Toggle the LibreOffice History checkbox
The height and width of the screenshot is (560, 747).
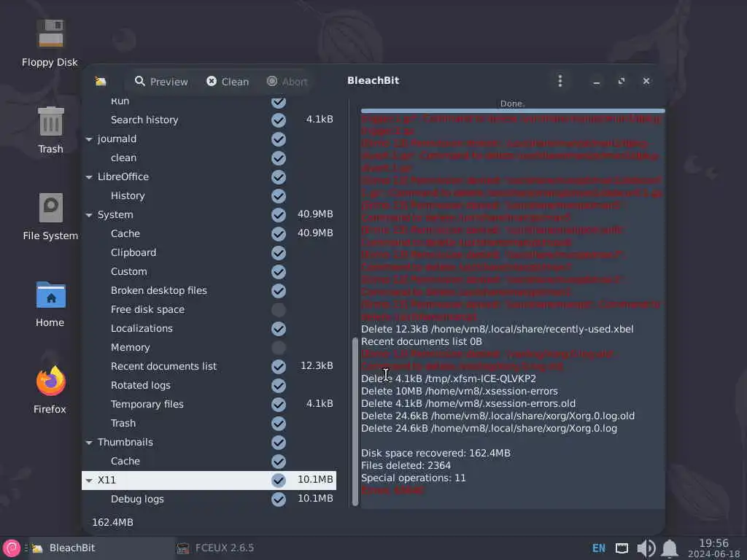click(279, 195)
